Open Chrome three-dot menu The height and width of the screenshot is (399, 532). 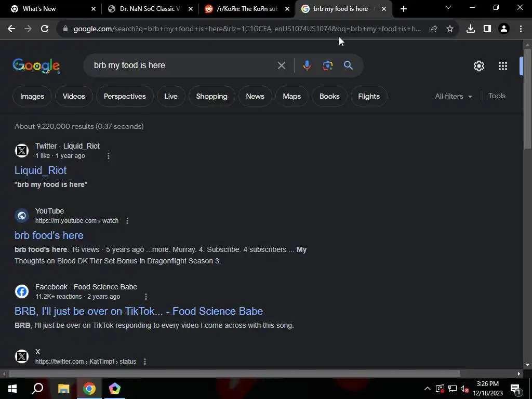click(x=521, y=29)
